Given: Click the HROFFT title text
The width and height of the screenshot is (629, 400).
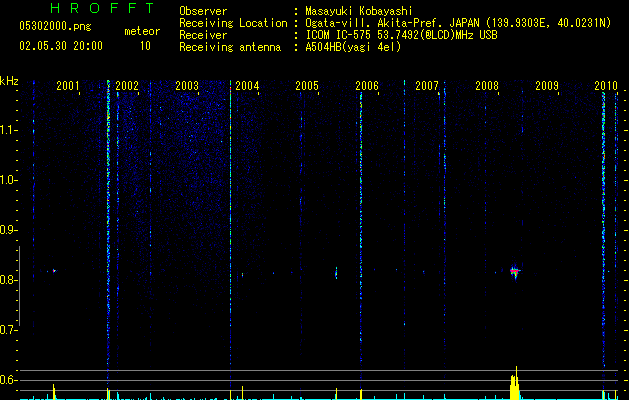Looking at the screenshot, I should pyautogui.click(x=103, y=8).
